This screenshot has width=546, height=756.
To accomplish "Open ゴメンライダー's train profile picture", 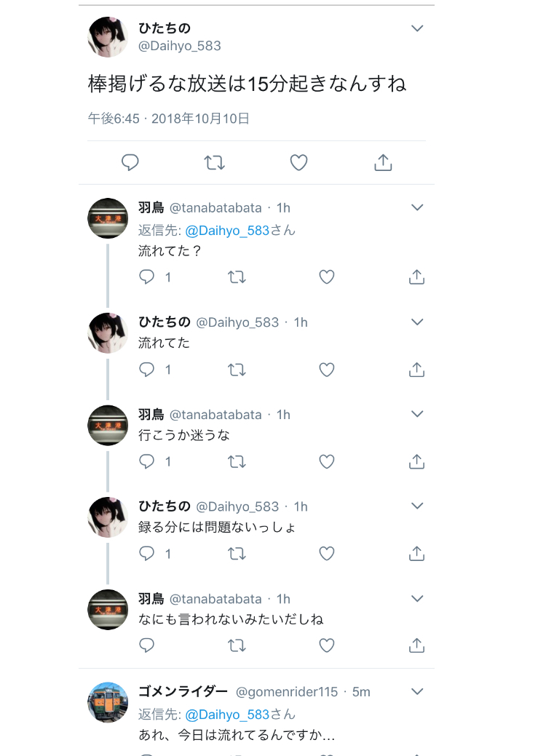I will tap(108, 702).
